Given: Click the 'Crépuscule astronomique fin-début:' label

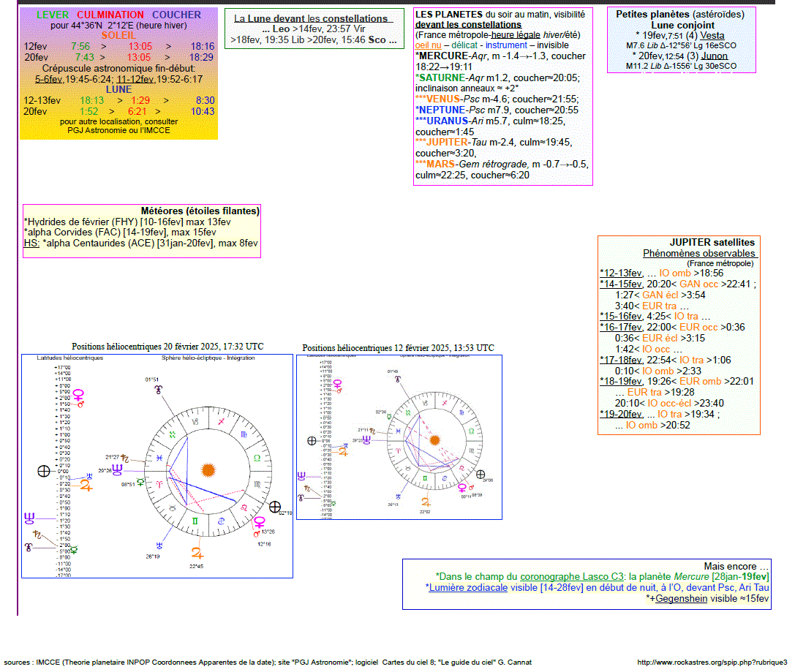Looking at the screenshot, I should point(118,68).
